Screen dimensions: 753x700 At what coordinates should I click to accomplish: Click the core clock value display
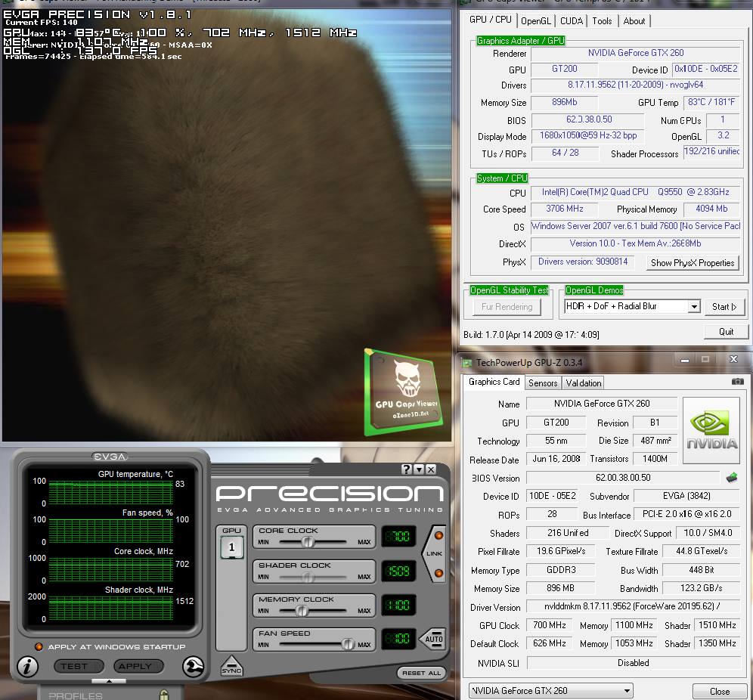tap(398, 537)
